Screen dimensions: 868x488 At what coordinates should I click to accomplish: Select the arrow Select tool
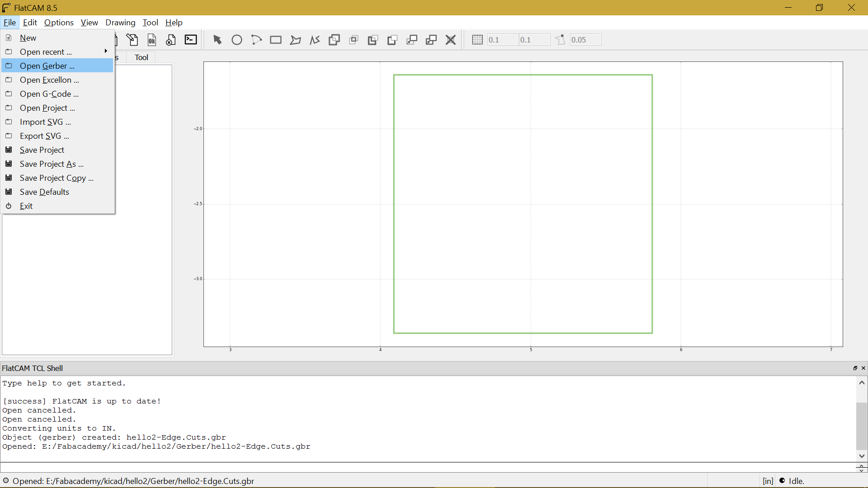tap(217, 40)
